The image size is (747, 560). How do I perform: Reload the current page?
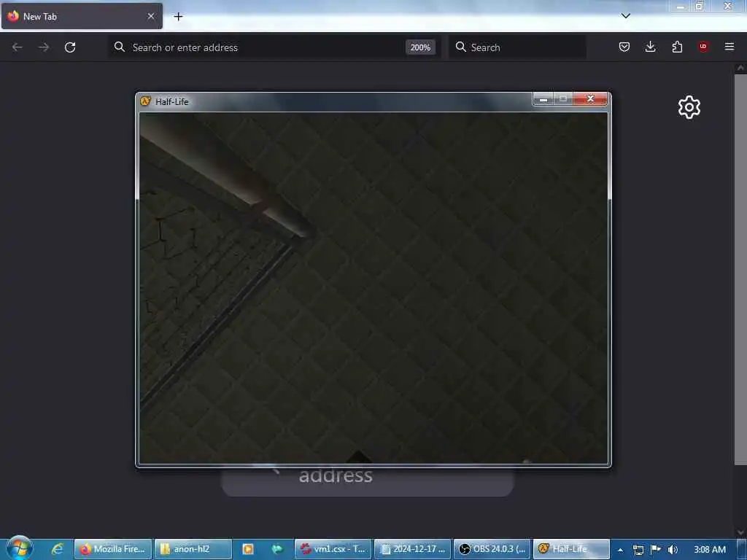point(70,47)
